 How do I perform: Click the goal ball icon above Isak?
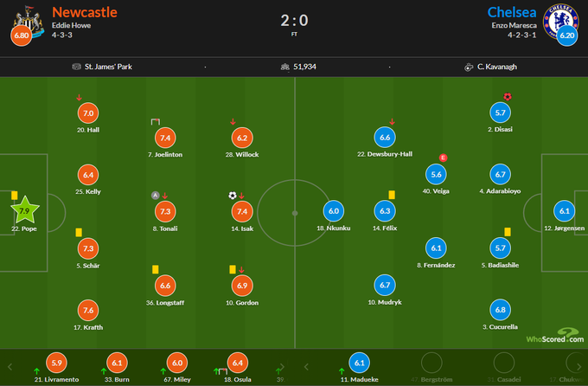(x=233, y=196)
